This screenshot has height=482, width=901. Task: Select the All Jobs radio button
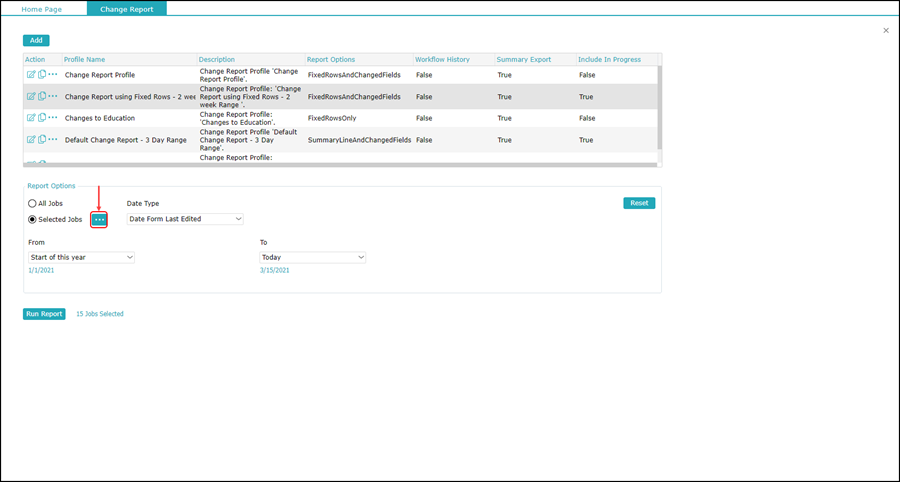click(x=32, y=203)
